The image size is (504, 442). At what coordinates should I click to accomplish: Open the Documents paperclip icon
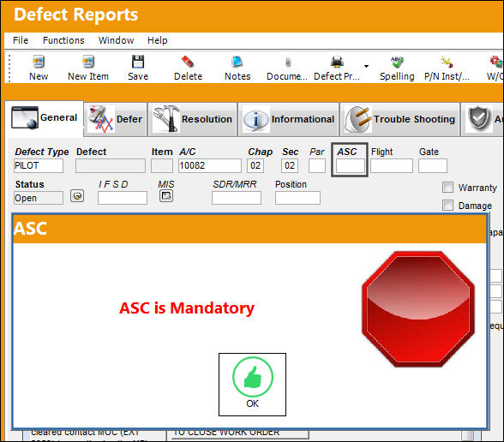(288, 62)
